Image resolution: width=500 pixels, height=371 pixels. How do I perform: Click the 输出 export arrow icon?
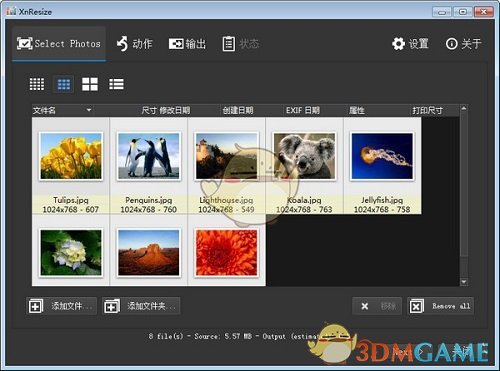pos(176,44)
